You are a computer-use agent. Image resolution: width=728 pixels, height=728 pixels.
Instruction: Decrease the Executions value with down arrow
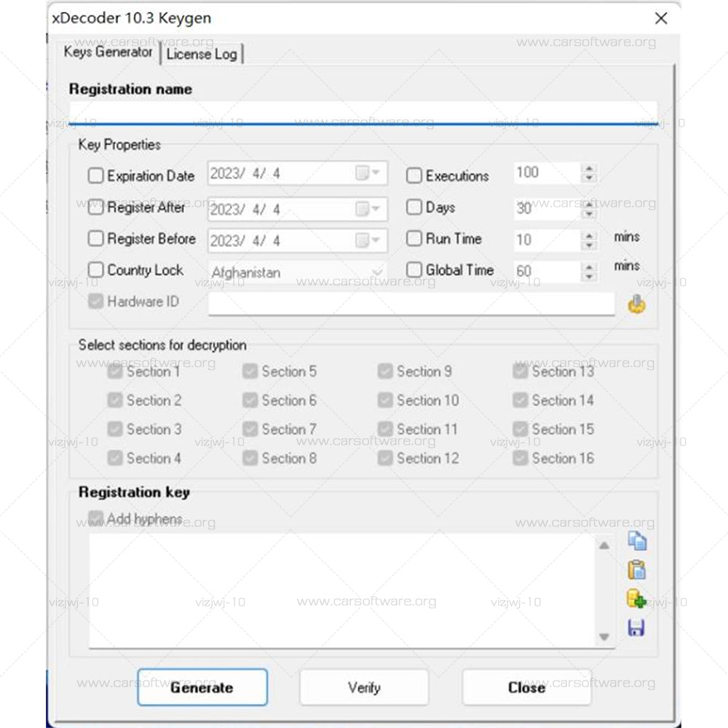pyautogui.click(x=589, y=178)
